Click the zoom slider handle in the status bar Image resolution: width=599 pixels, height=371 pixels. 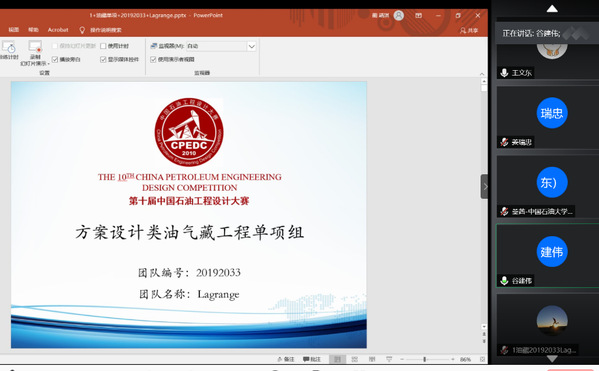tap(424, 359)
